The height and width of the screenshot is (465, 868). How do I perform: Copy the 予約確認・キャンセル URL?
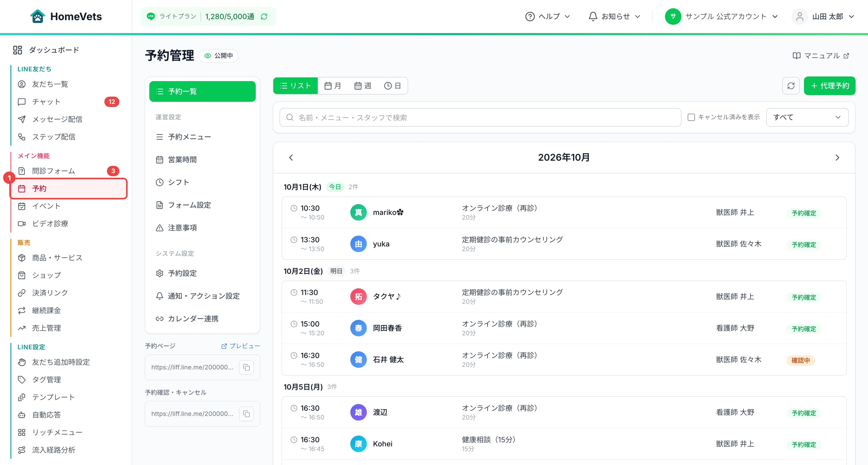246,414
